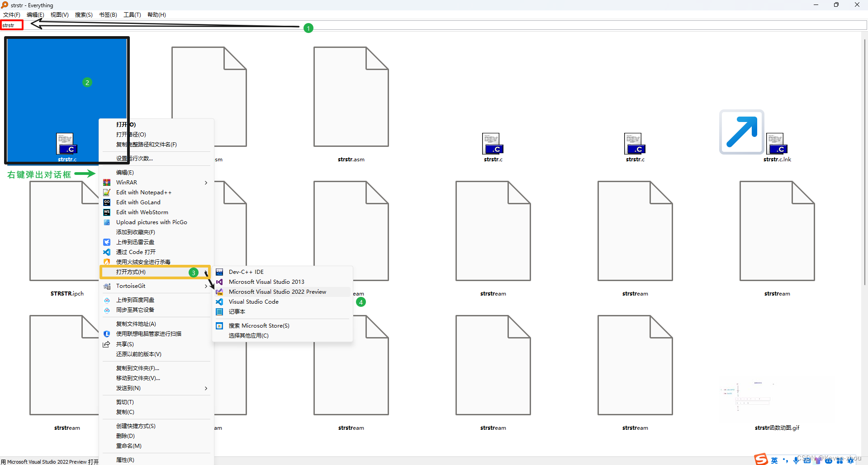Expand the TortoiseGit submenu arrow
The image size is (868, 465).
click(206, 286)
